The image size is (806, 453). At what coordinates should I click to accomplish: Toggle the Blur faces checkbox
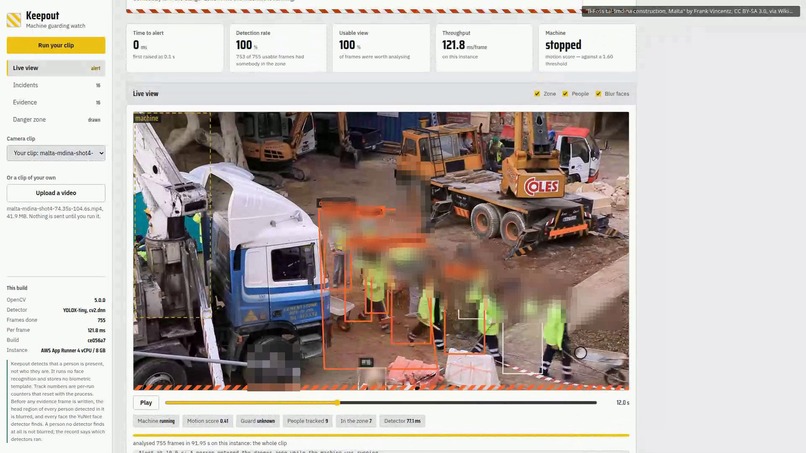(598, 94)
